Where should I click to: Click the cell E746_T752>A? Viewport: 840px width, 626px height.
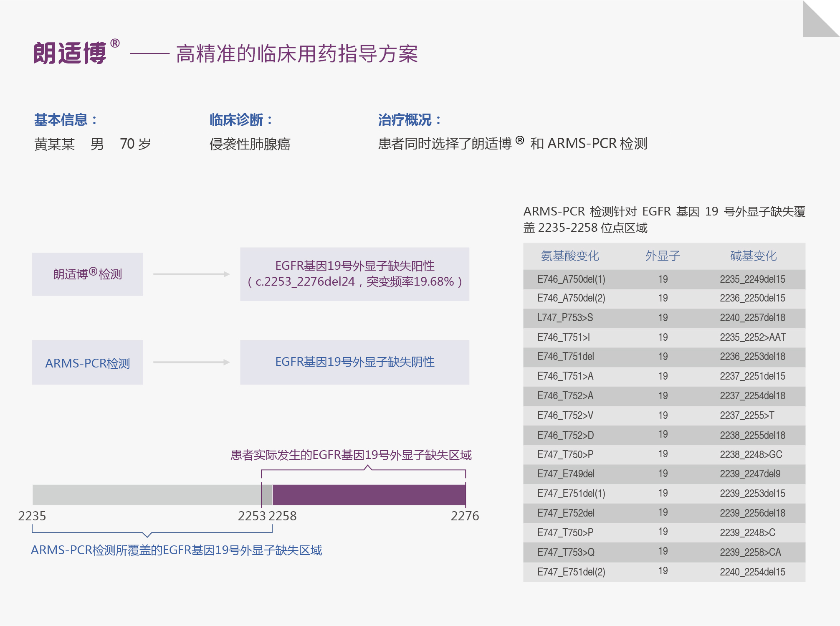(x=565, y=395)
